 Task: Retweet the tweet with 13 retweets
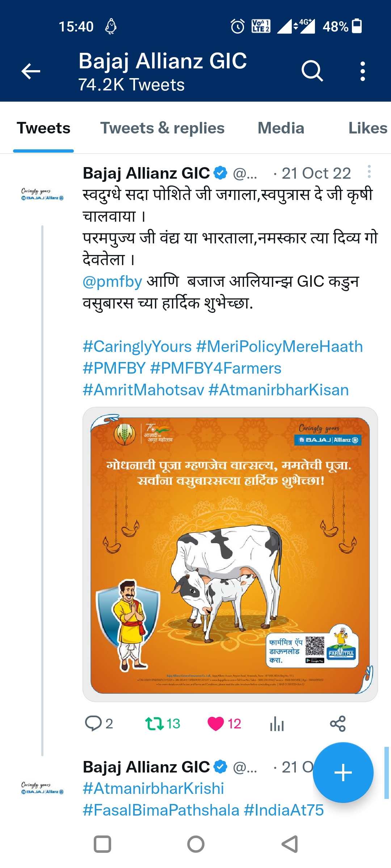pyautogui.click(x=155, y=724)
